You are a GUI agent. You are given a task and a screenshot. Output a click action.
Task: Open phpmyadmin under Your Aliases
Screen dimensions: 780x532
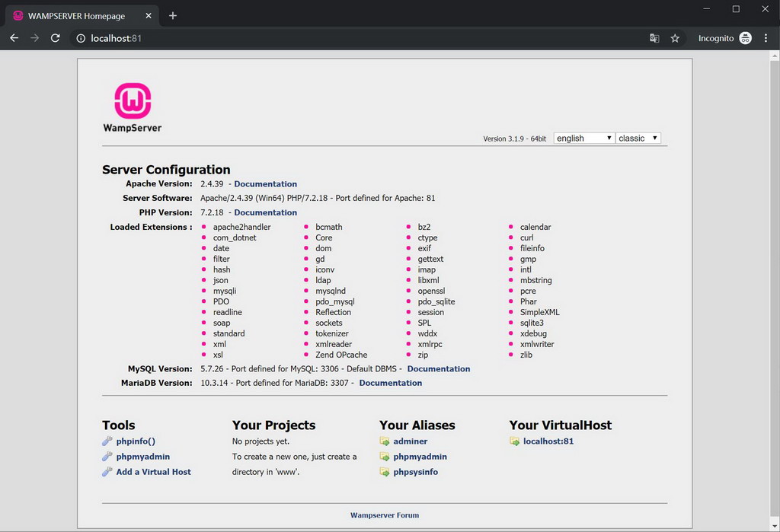(x=420, y=457)
